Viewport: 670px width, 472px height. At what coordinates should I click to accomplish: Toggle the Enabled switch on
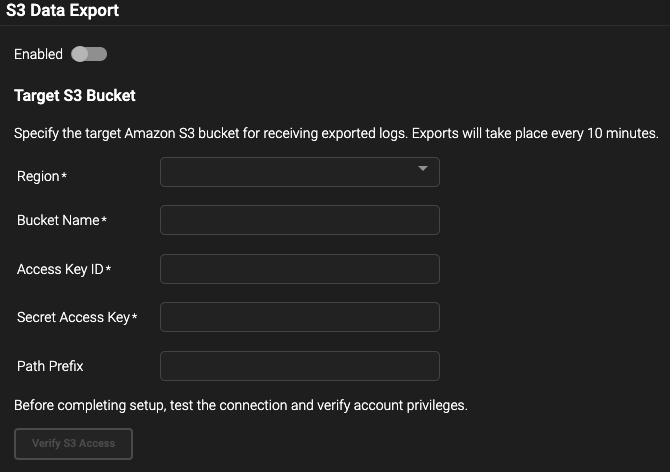click(89, 54)
